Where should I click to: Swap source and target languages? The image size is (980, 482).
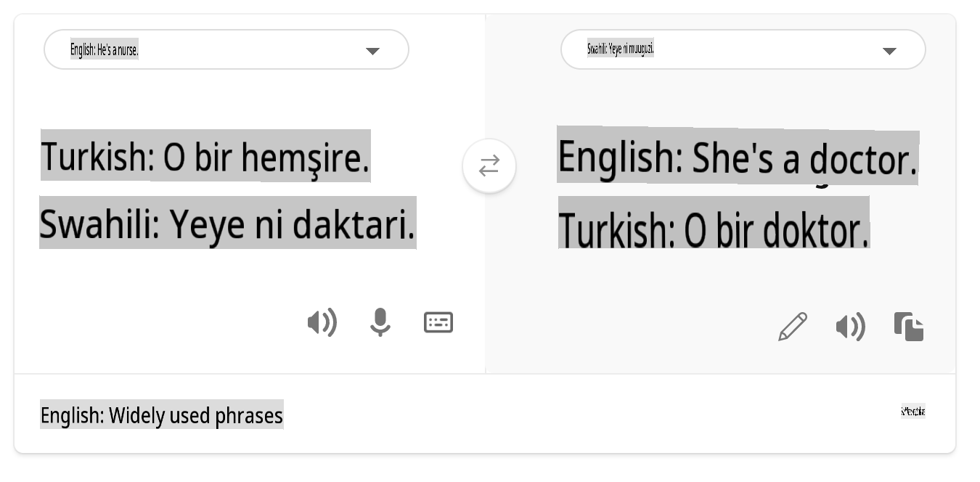tap(489, 166)
